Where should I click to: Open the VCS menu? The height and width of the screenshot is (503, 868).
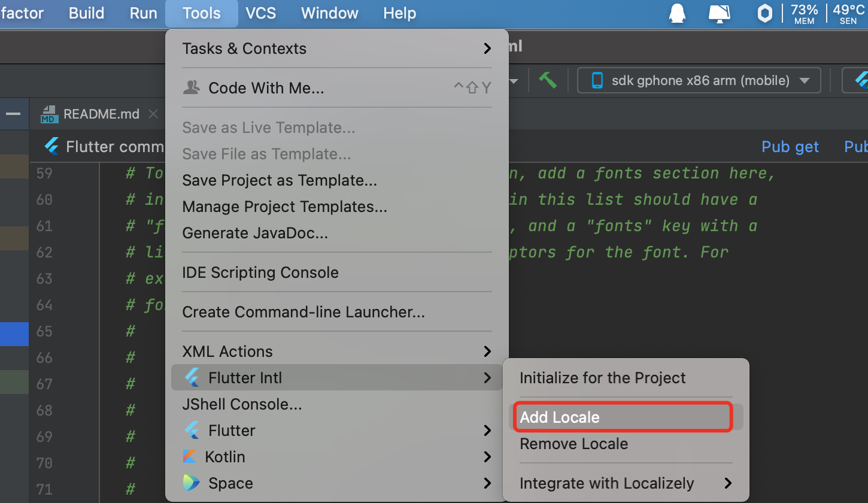261,13
